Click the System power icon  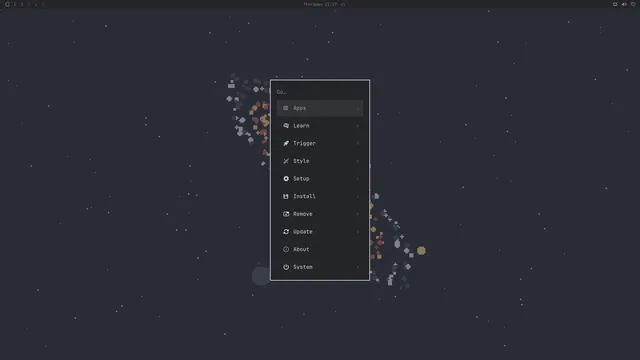(286, 267)
